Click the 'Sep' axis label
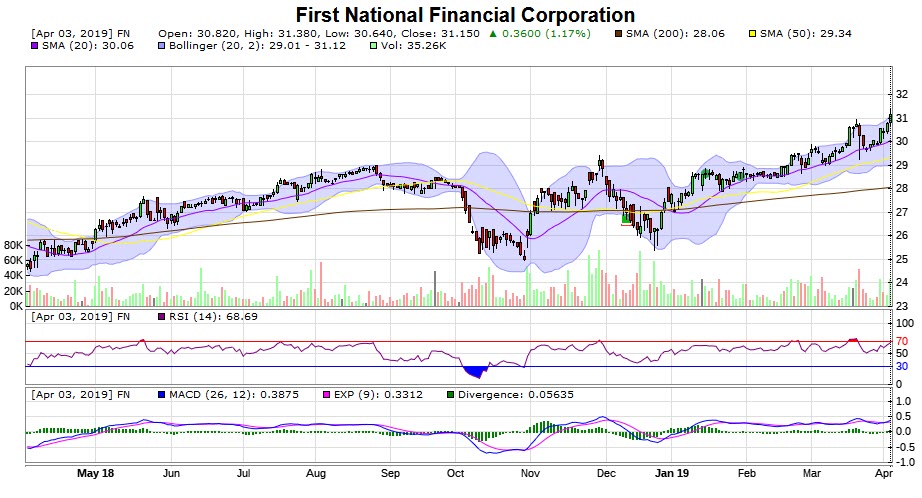Image resolution: width=922 pixels, height=498 pixels. coord(390,473)
